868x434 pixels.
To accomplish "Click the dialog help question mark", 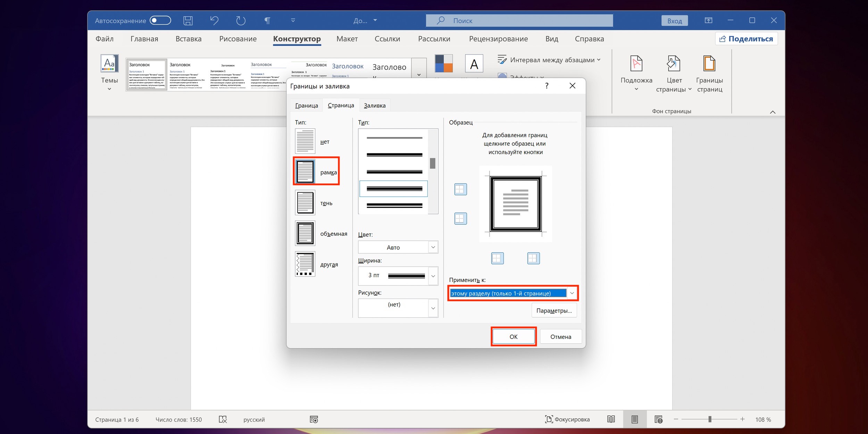I will (546, 86).
